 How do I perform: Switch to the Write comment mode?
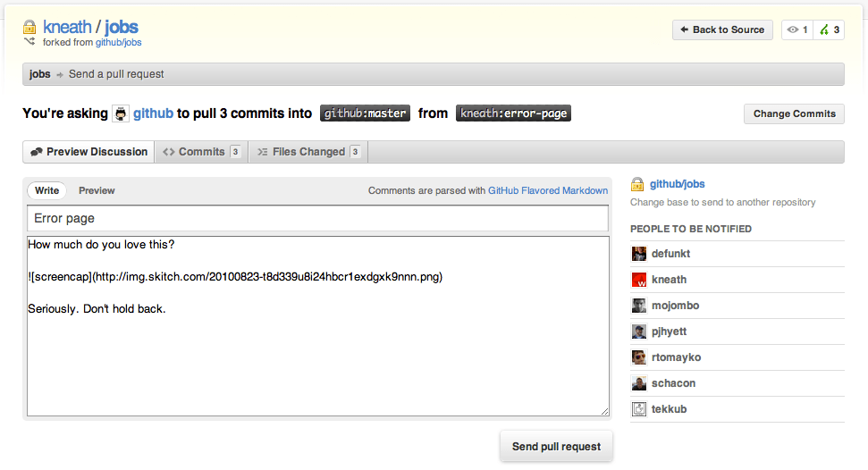tap(46, 190)
